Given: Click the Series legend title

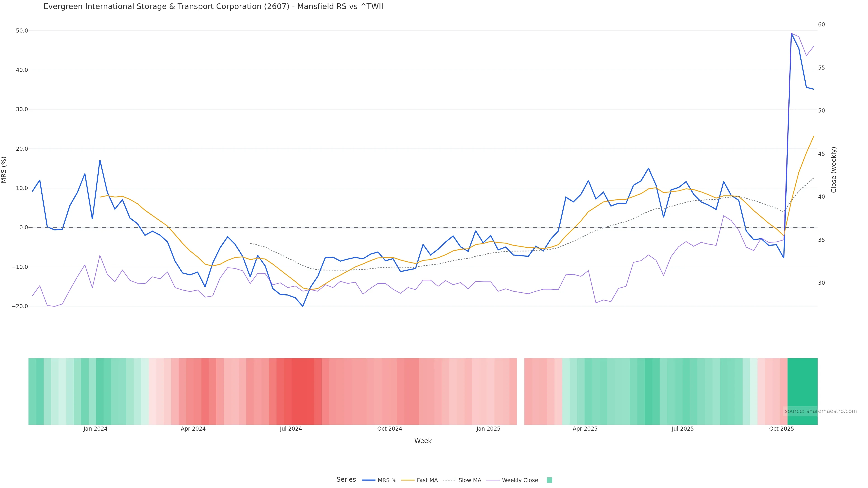Looking at the screenshot, I should click(346, 480).
